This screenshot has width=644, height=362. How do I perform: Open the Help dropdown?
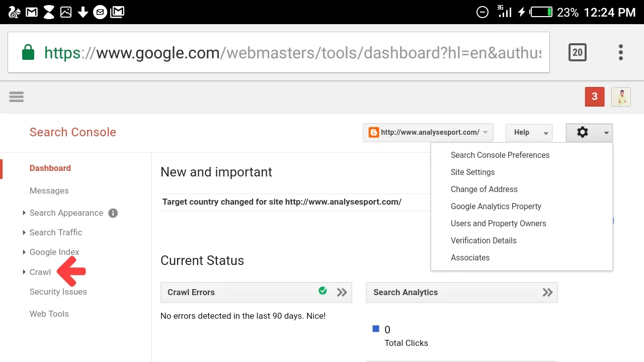[529, 132]
